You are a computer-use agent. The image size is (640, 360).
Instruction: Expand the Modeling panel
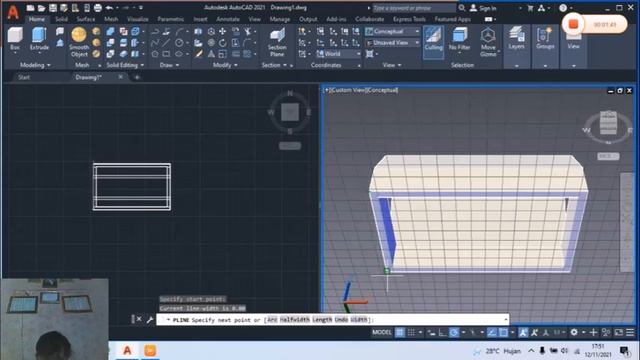pos(35,65)
